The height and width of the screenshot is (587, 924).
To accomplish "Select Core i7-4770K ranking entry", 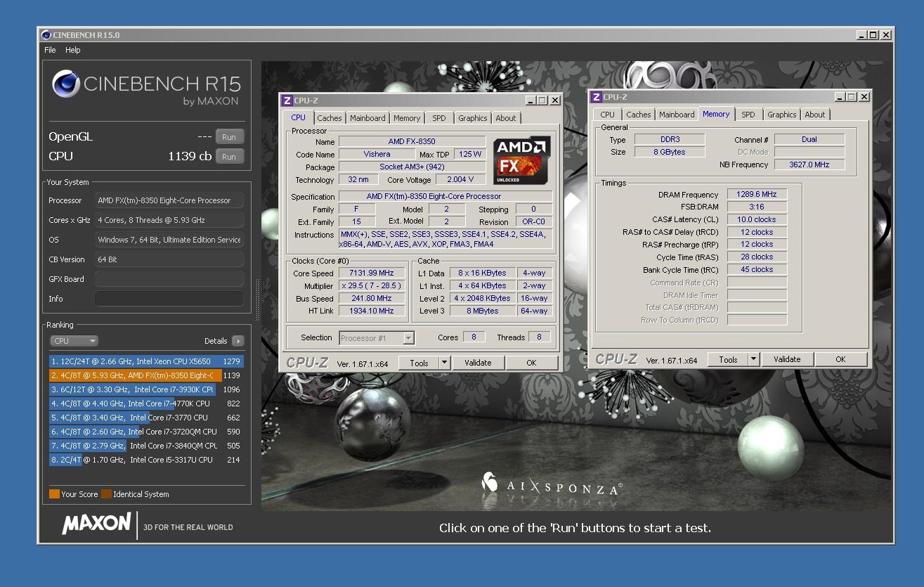I will (146, 404).
